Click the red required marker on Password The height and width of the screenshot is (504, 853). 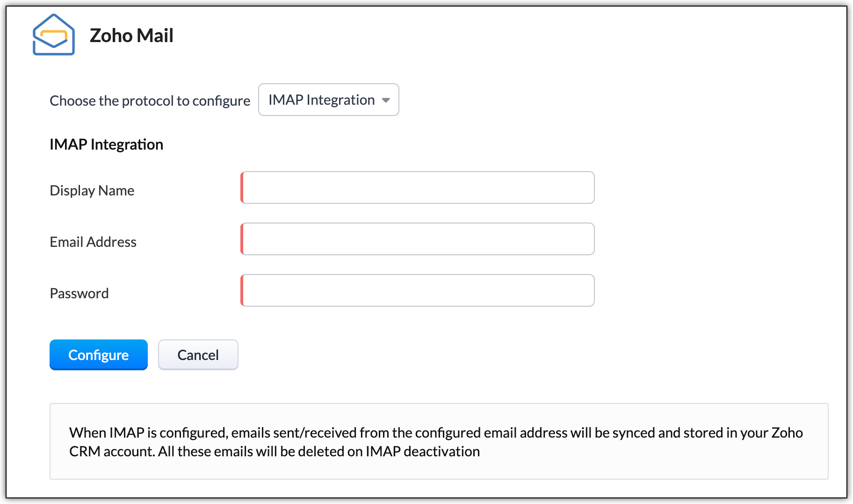(242, 290)
